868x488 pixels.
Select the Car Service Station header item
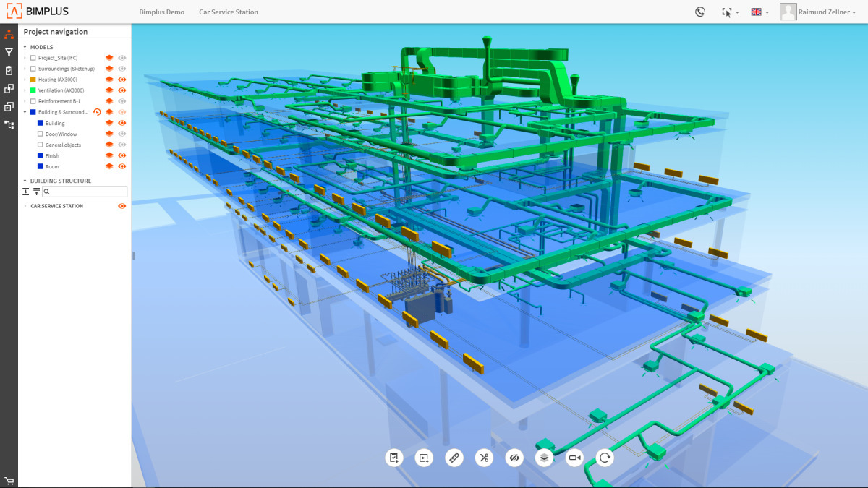pyautogui.click(x=229, y=12)
